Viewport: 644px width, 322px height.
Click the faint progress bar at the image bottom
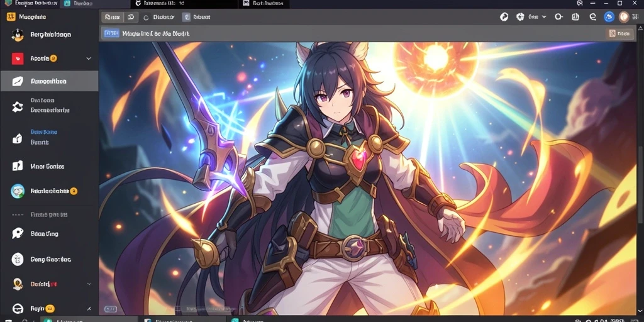(x=206, y=309)
